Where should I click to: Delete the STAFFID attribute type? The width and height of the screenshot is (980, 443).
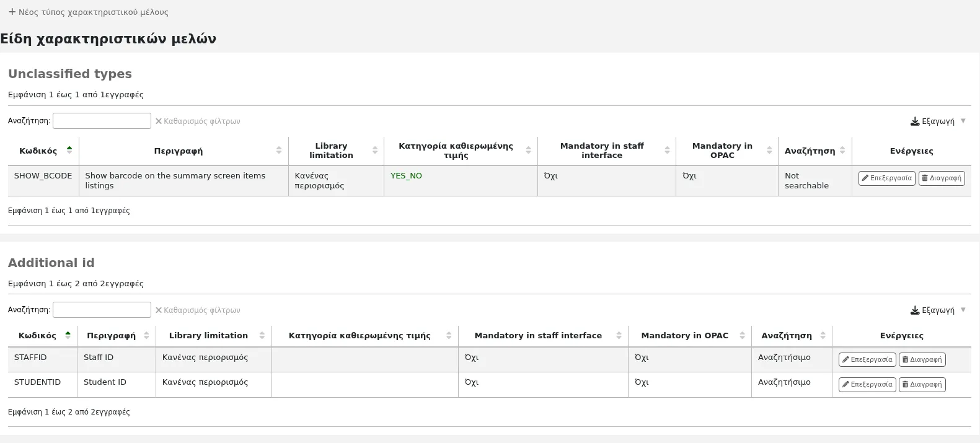(x=922, y=359)
